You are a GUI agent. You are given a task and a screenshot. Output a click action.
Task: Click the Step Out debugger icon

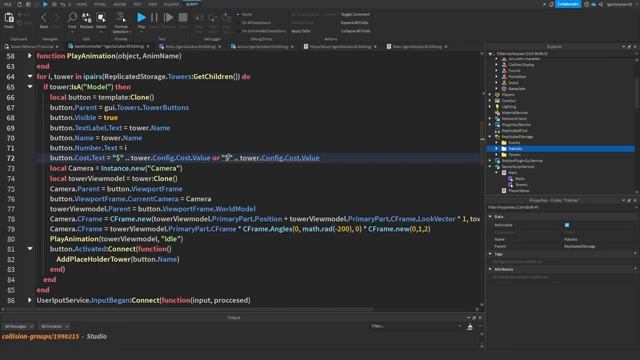coord(226,18)
